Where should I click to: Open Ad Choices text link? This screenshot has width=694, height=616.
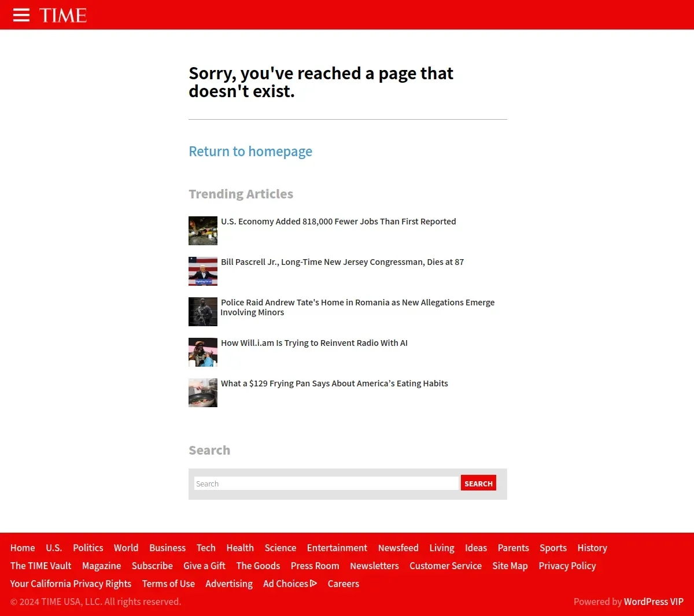point(286,584)
